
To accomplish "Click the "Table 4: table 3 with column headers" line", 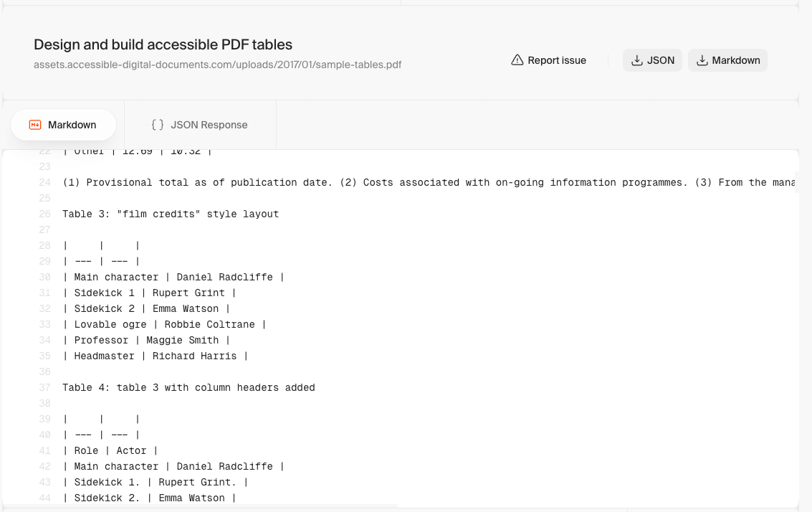I will click(188, 387).
